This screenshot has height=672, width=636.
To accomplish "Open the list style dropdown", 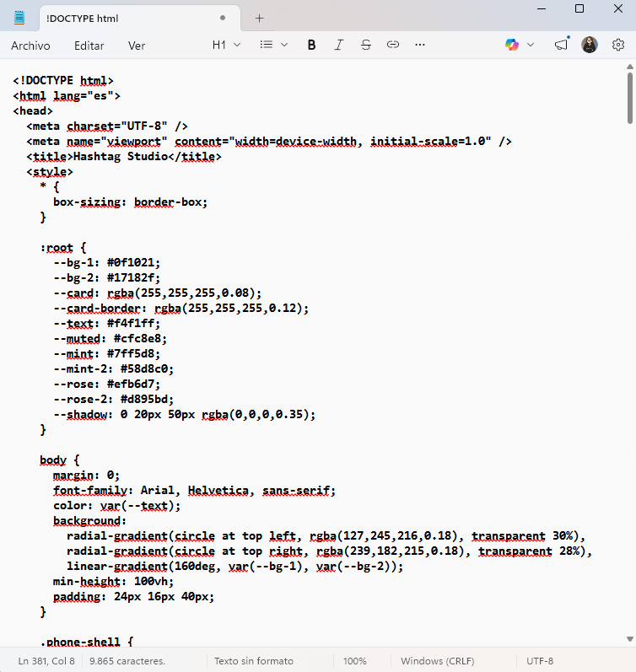I will 273,45.
